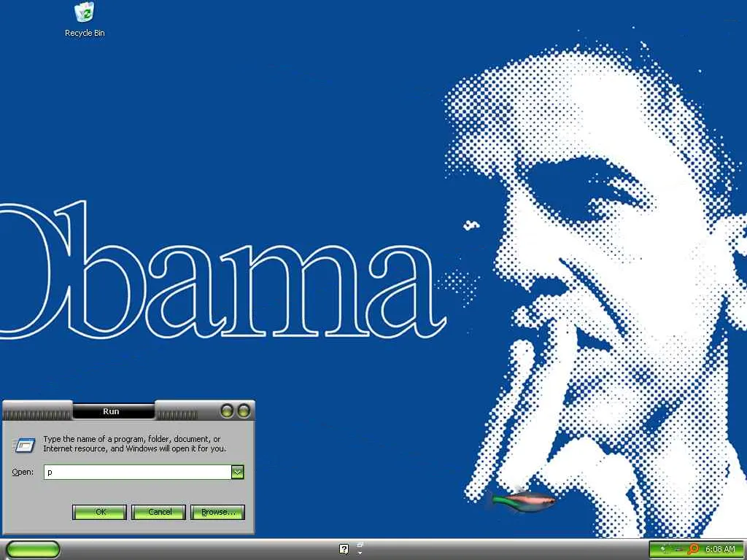Close the Run dialog with the rightmost round button
The image size is (747, 560).
244,411
